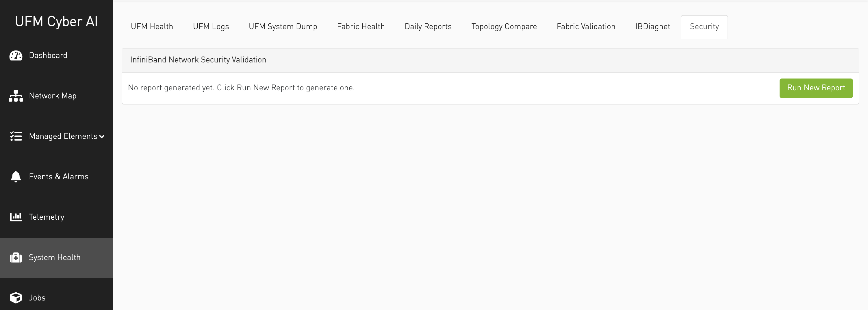This screenshot has height=310, width=868.
Task: Click the Network Map hierarchy icon
Action: click(x=16, y=96)
